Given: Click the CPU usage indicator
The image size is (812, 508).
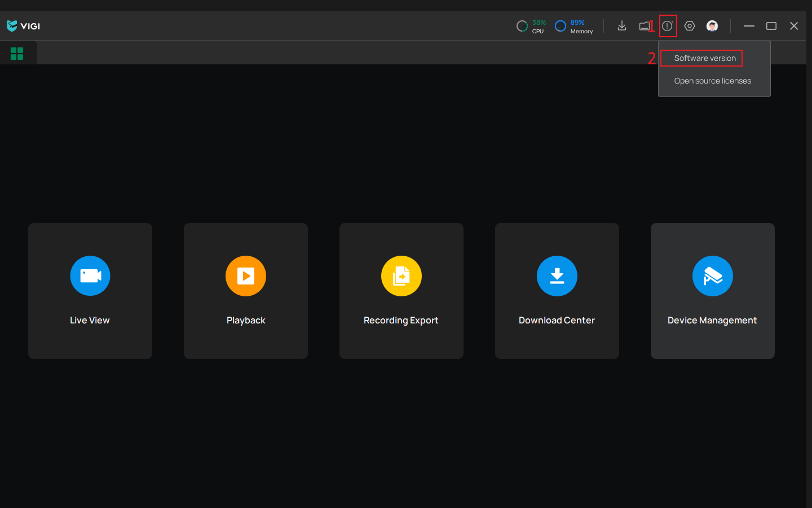Looking at the screenshot, I should (x=531, y=26).
